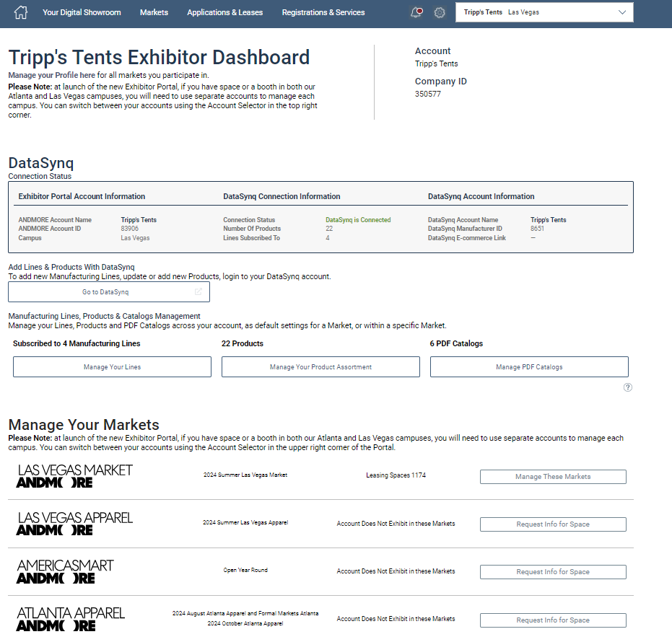Click the help question mark icon
672x642 pixels.
click(x=627, y=387)
